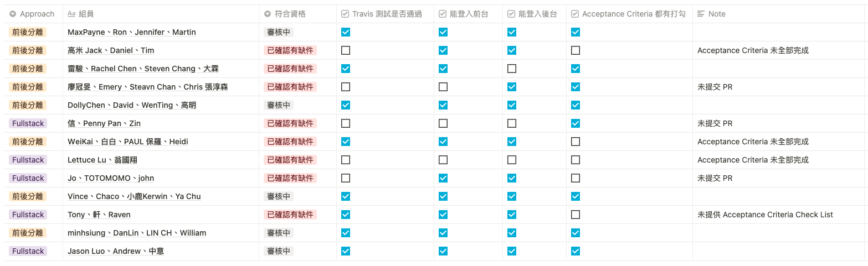Edit the empty Note cell for minhsiung row
Image resolution: width=868 pixels, height=266 pixels.
pos(775,233)
